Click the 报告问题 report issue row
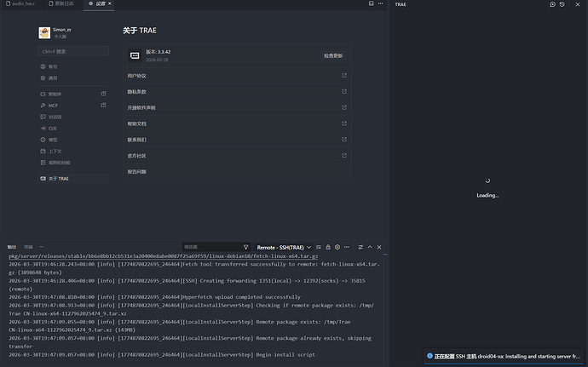The image size is (588, 367). [x=237, y=172]
